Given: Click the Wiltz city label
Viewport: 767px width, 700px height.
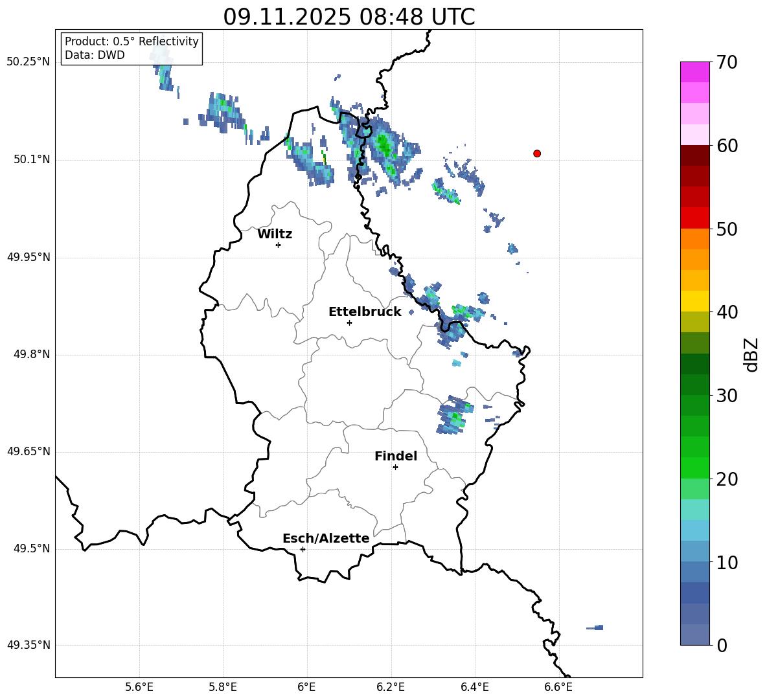Looking at the screenshot, I should pyautogui.click(x=275, y=234).
